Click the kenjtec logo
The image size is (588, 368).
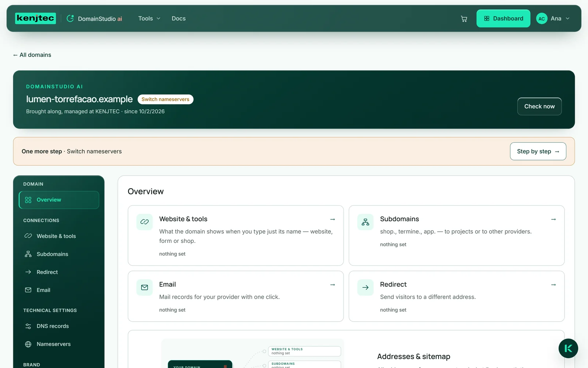(x=35, y=18)
